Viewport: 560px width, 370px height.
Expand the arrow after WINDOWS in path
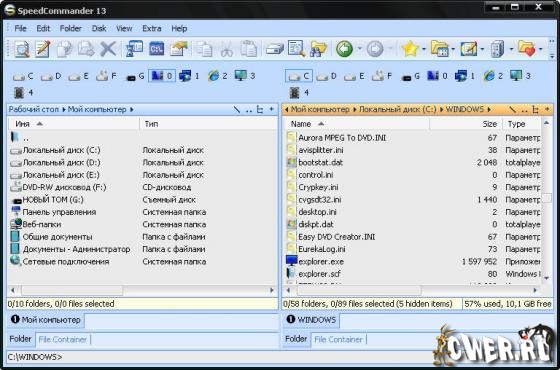tap(489, 109)
